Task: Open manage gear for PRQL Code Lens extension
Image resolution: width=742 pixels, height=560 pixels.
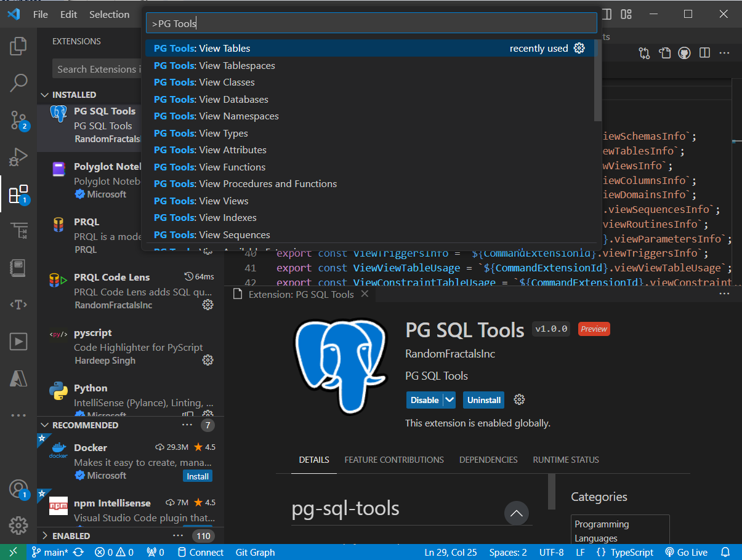Action: [208, 305]
